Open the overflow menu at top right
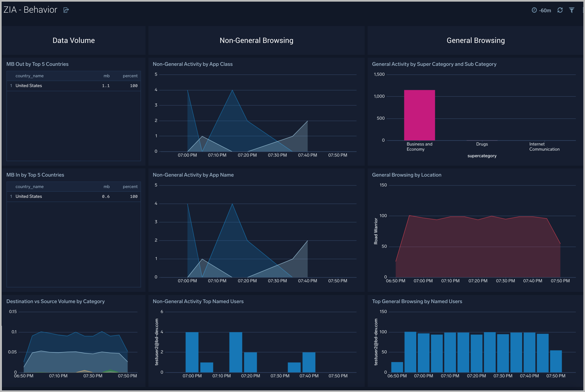The width and height of the screenshot is (585, 392). tap(583, 10)
